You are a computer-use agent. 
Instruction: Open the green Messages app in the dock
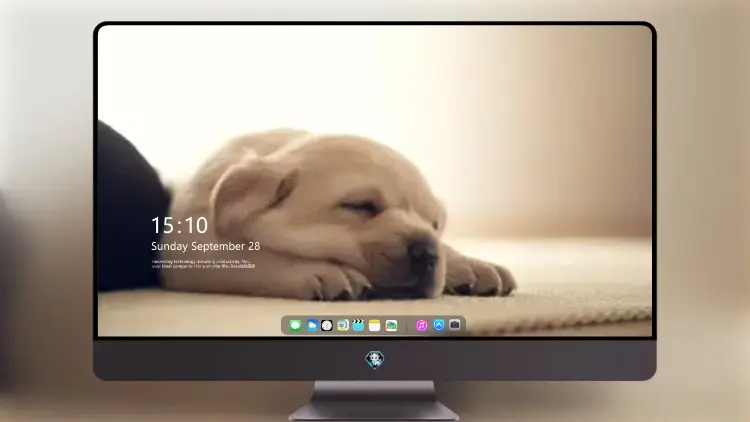[295, 325]
